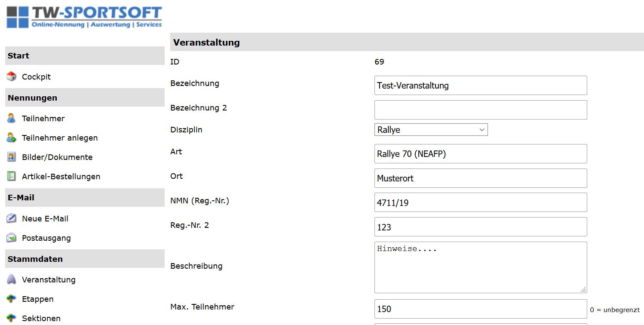Click the Sektionen icon in sidebar
The image size is (644, 325).
coord(12,318)
